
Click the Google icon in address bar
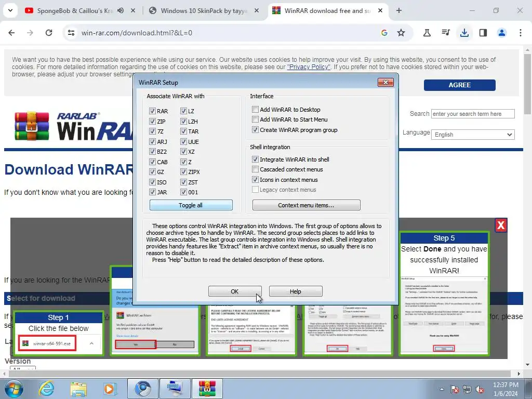[384, 33]
